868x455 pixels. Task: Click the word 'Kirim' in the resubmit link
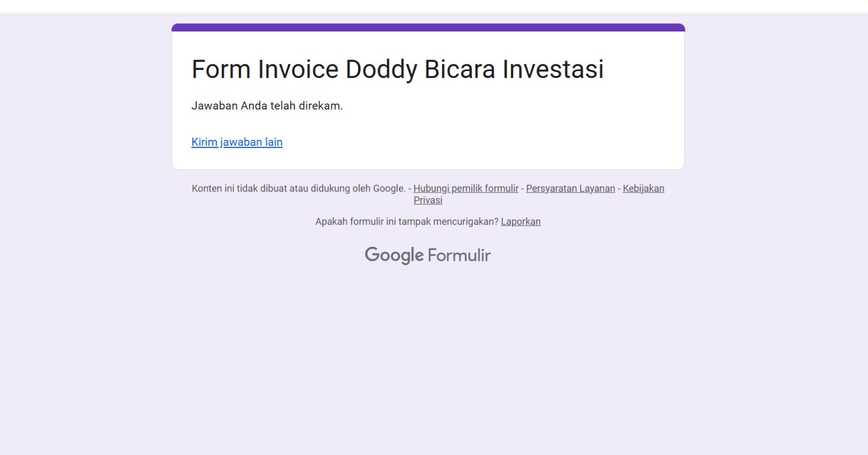tap(205, 142)
